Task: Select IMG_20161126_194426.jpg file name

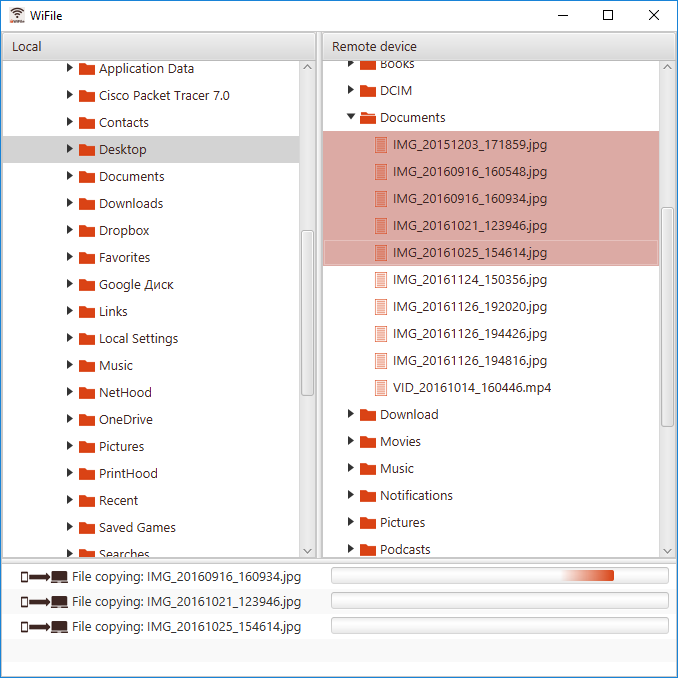Action: [x=470, y=334]
